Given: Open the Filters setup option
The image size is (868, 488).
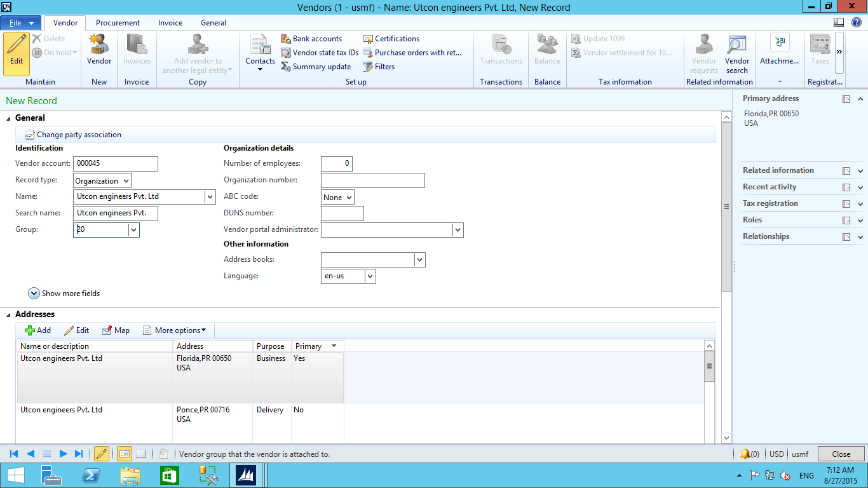Looking at the screenshot, I should 379,67.
